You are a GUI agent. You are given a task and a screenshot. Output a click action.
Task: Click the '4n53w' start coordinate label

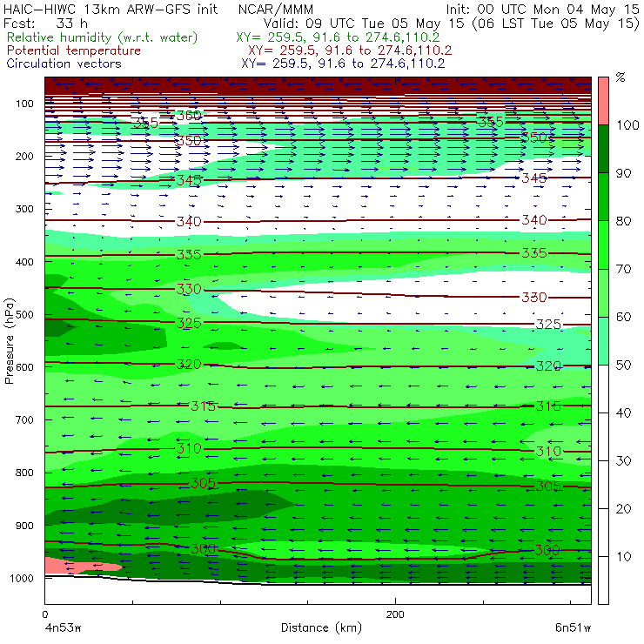[x=63, y=627]
